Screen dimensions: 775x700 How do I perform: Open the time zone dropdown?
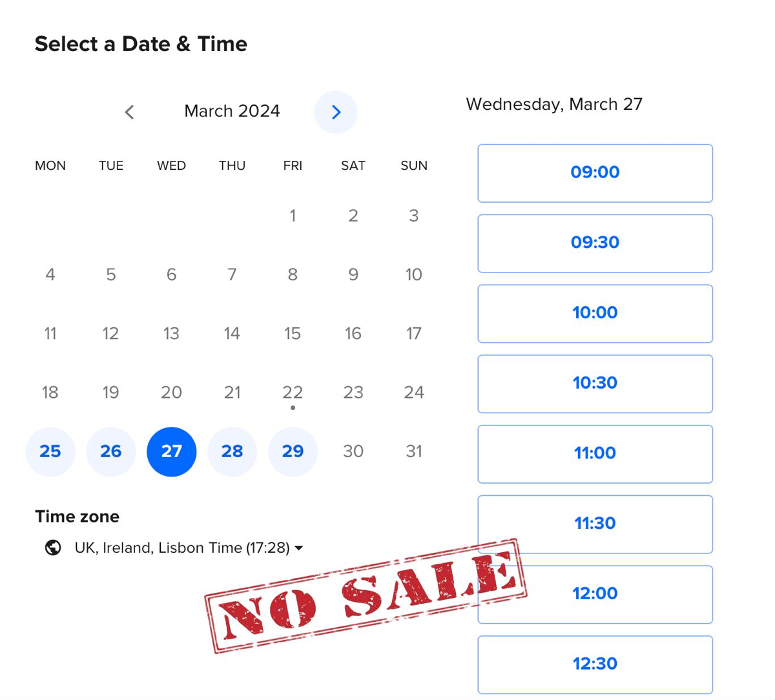tap(182, 548)
